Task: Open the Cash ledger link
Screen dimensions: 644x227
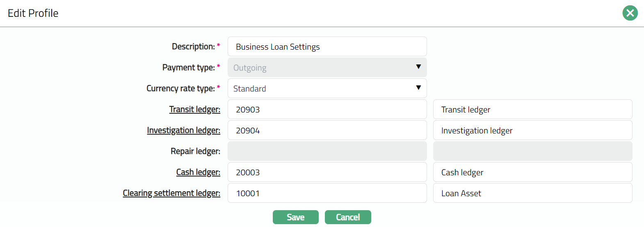Action: [x=198, y=172]
